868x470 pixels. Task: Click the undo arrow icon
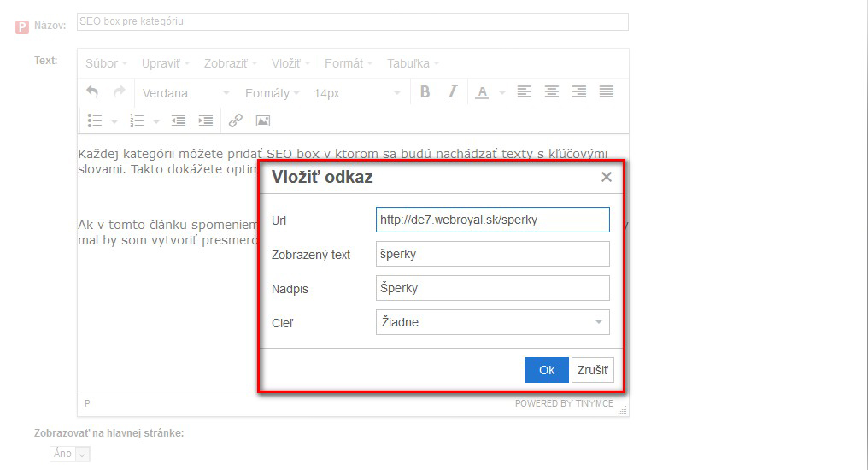pyautogui.click(x=92, y=92)
